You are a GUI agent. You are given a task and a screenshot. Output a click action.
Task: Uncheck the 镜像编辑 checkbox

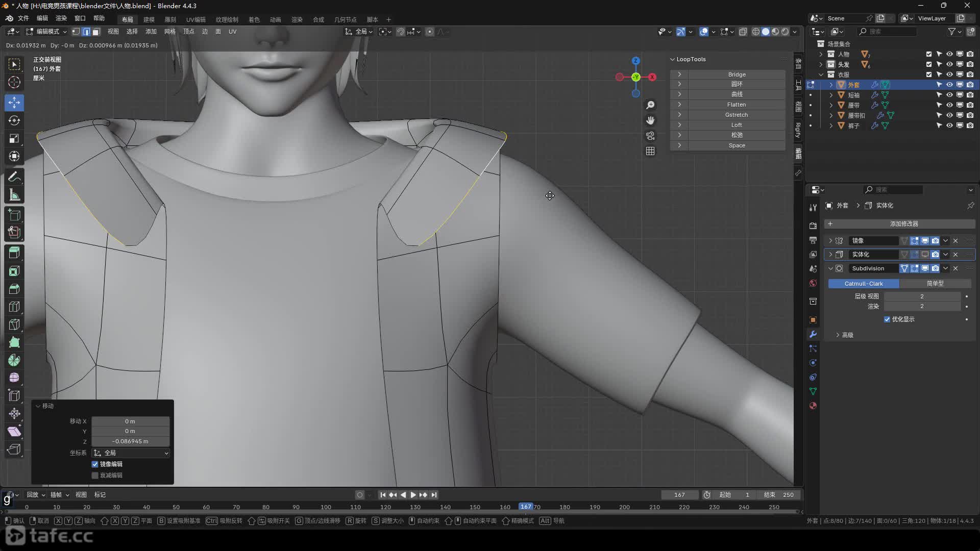pos(95,464)
